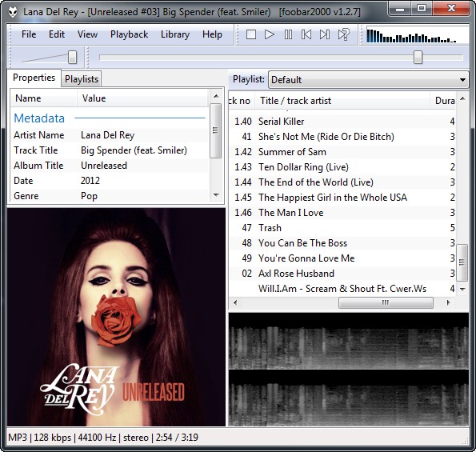The height and width of the screenshot is (452, 476).
Task: Click the playlist vertical scrollbar thumb
Action: tap(462, 262)
